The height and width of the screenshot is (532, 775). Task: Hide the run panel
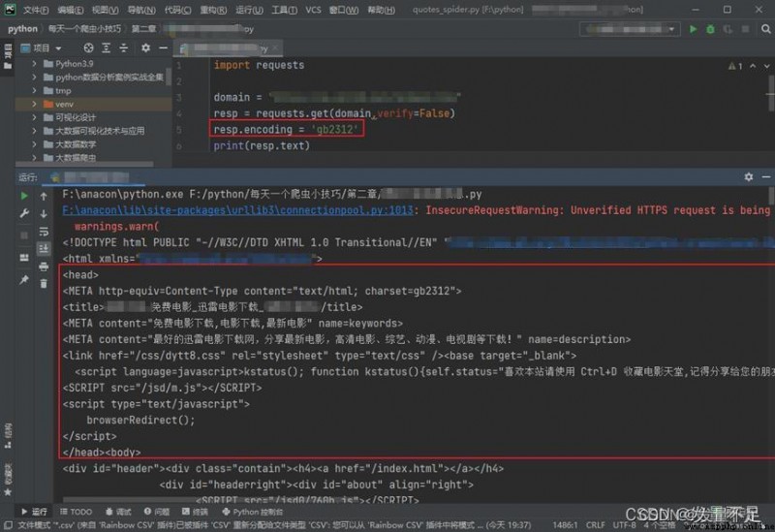tap(765, 177)
